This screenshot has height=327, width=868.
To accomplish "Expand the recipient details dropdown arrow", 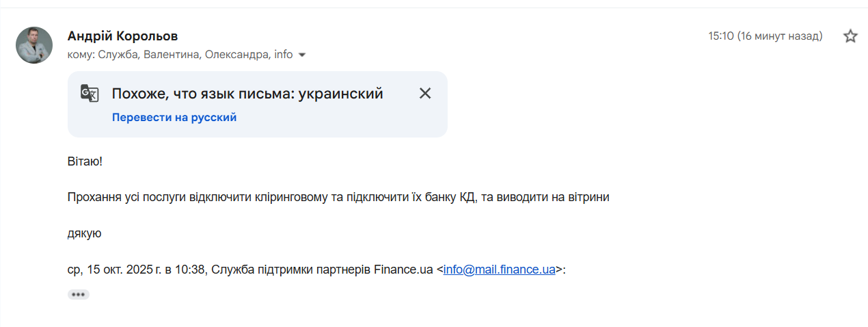I will click(x=302, y=55).
